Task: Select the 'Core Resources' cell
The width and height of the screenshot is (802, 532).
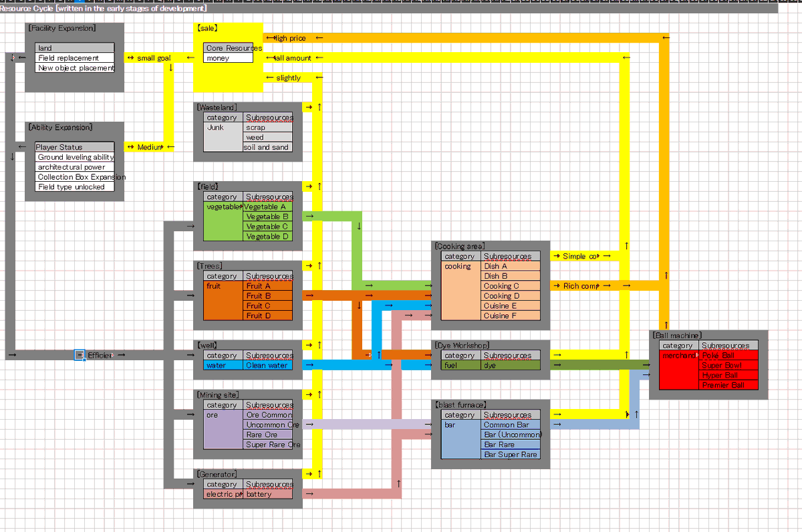Action: coord(229,48)
